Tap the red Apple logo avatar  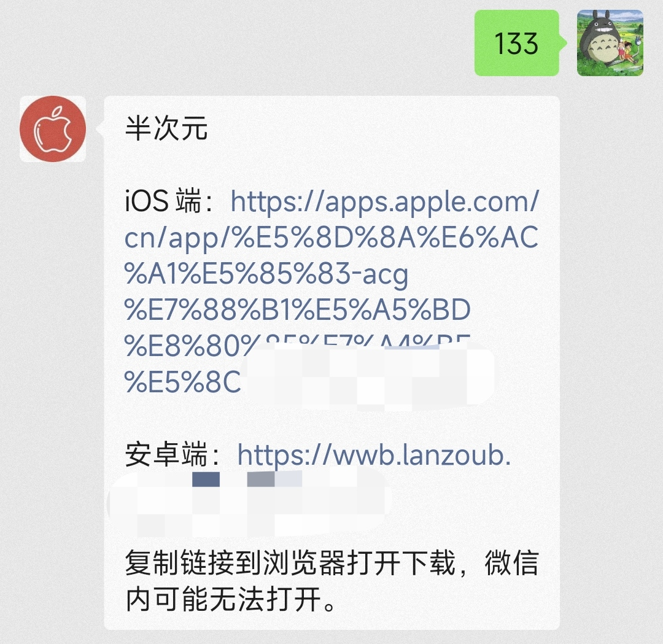[53, 129]
